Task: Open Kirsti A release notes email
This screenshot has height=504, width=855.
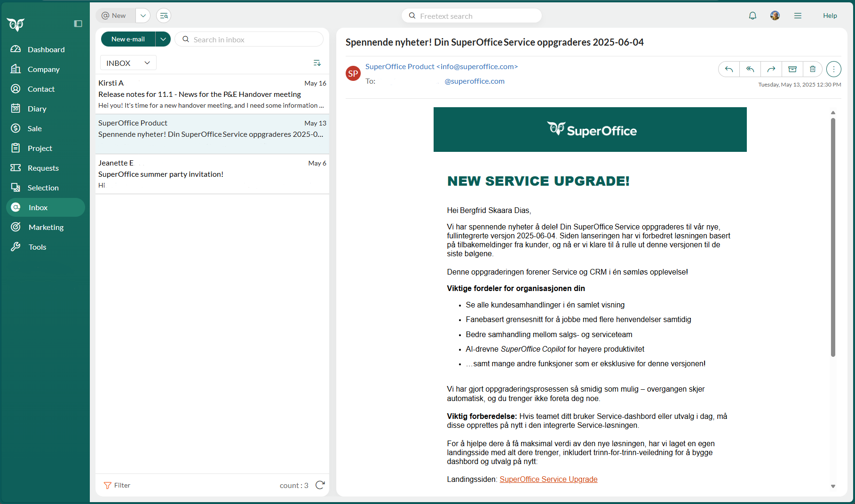Action: coord(212,94)
